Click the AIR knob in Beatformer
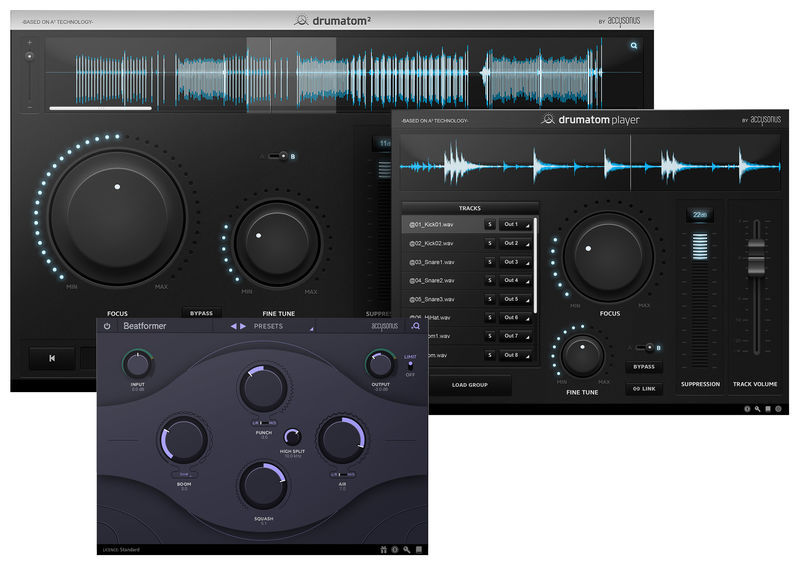This screenshot has height=566, width=800. click(x=342, y=440)
